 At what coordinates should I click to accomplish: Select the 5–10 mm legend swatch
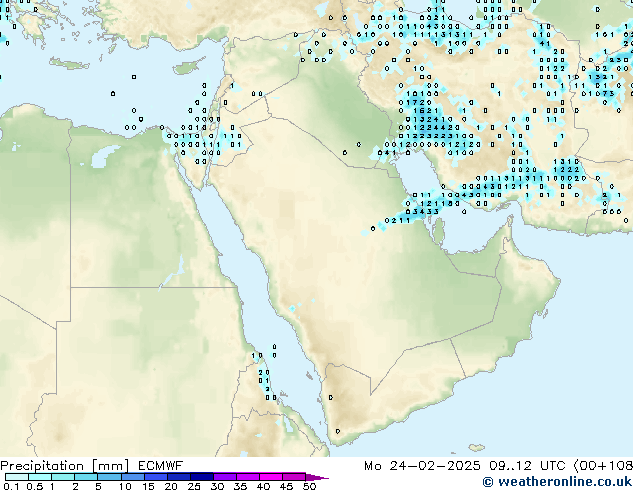click(x=109, y=477)
